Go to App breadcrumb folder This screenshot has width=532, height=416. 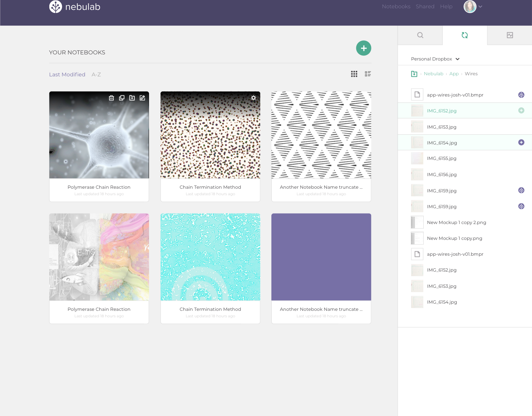point(454,74)
